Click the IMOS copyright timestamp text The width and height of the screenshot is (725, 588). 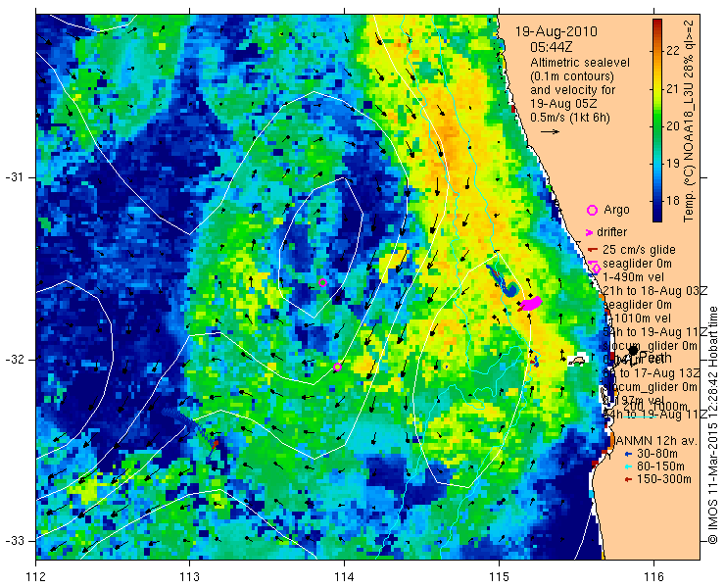tap(712, 425)
